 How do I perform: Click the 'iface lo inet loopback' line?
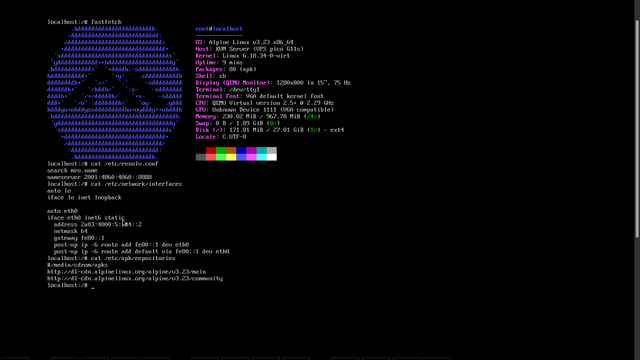[x=84, y=198]
